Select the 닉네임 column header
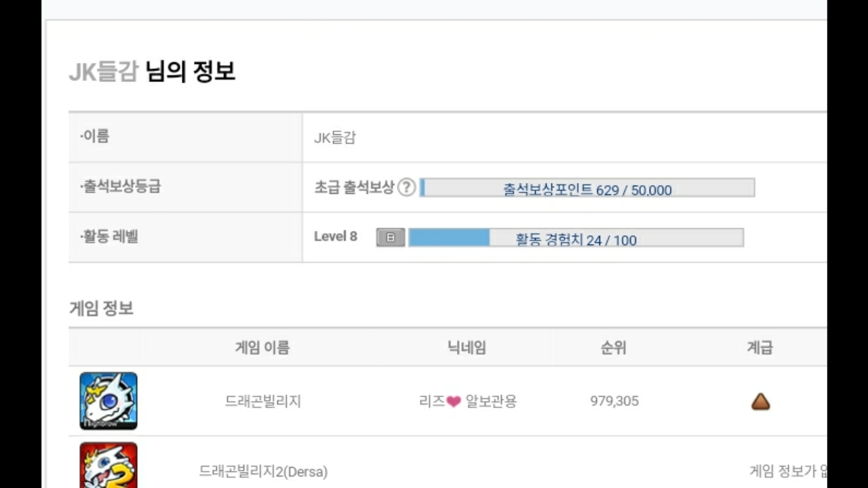 467,348
